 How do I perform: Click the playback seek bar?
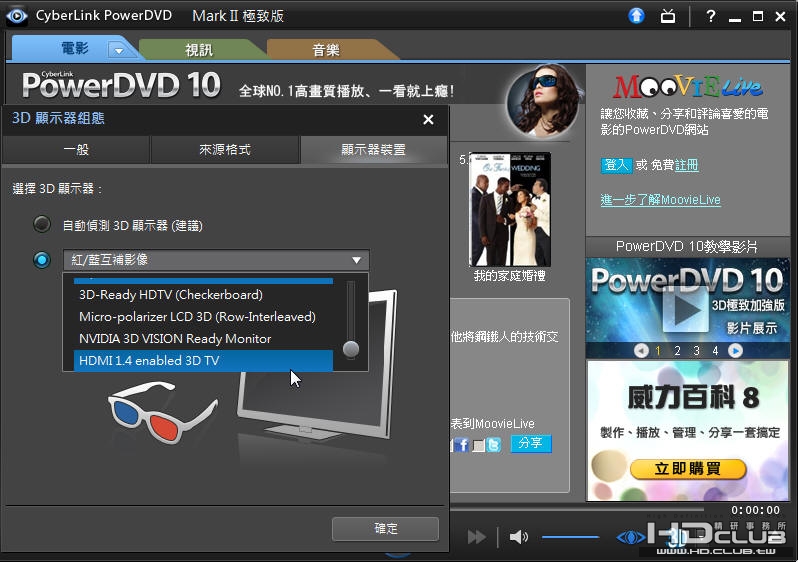point(577,509)
